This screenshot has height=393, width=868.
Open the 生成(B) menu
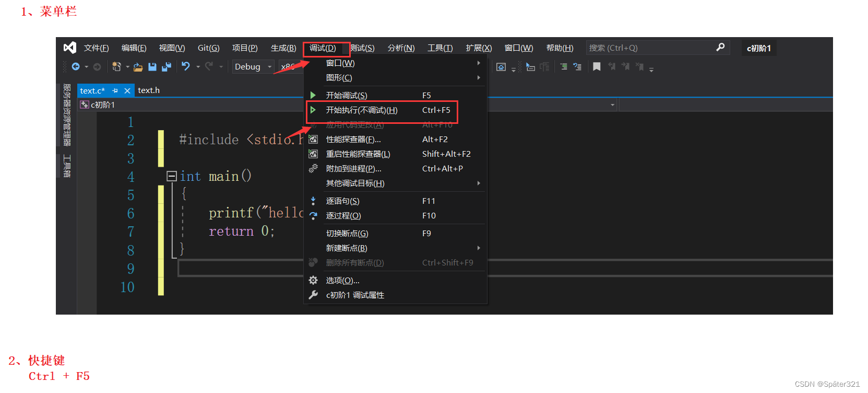(x=283, y=48)
